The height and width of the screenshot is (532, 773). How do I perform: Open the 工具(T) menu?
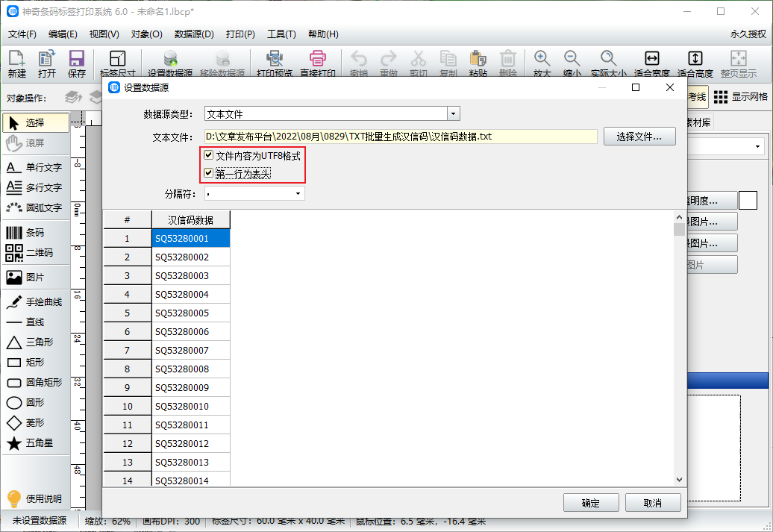(x=281, y=34)
